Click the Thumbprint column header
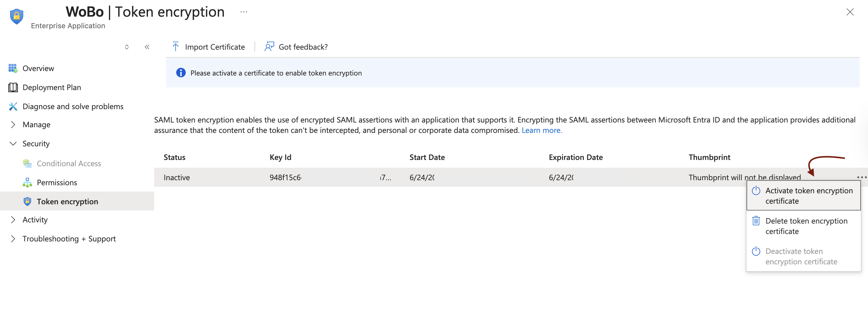Image resolution: width=868 pixels, height=311 pixels. (709, 157)
